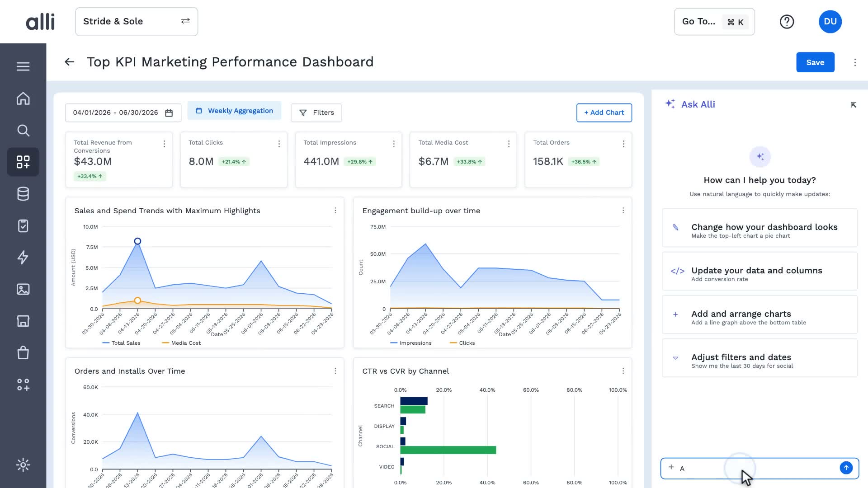Open options for CTR vs CVR chart
The height and width of the screenshot is (488, 868).
click(623, 371)
